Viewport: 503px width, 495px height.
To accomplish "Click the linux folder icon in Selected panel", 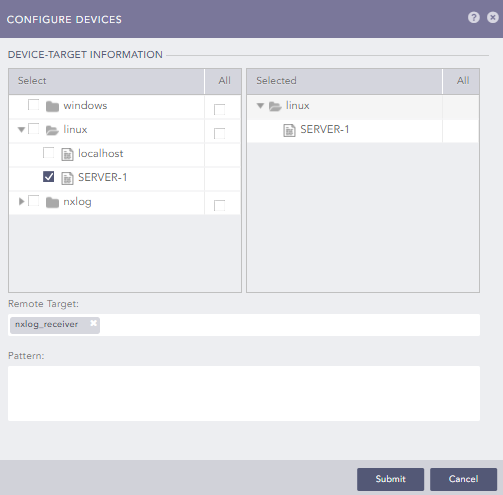I will point(275,106).
